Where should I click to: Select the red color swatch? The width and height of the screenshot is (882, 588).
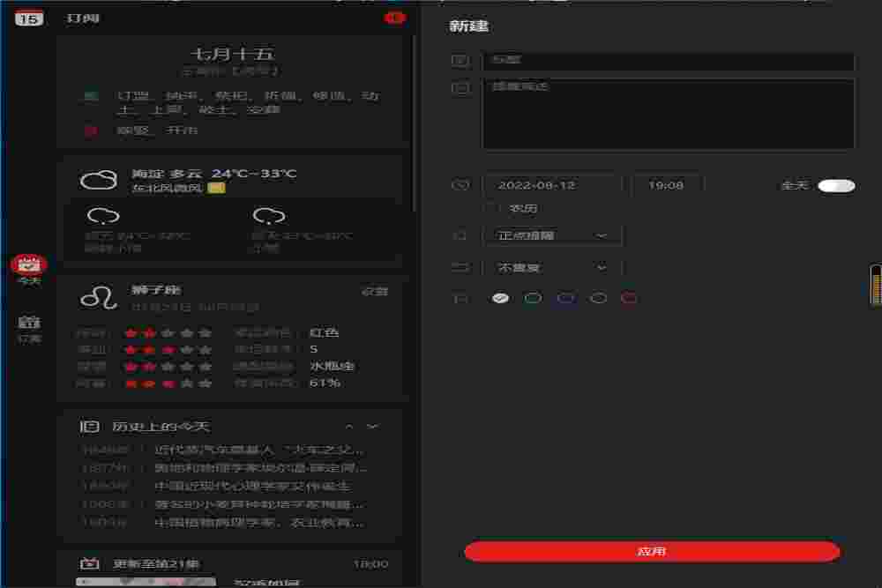tap(629, 298)
